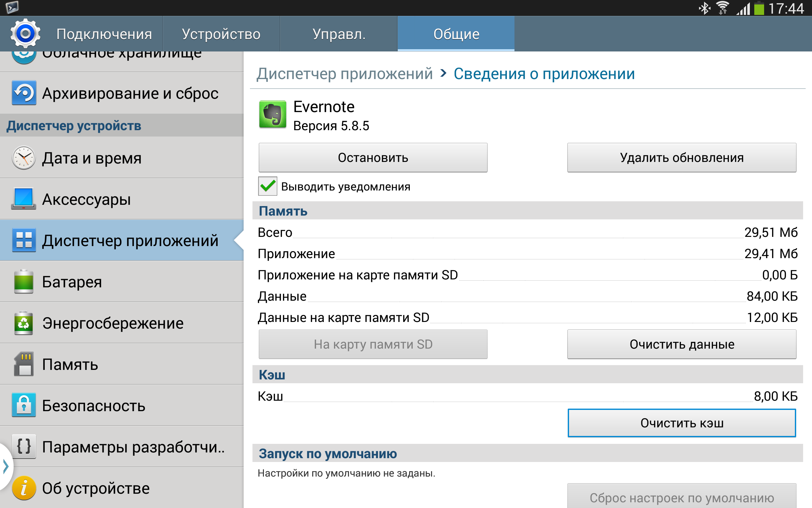Viewport: 812px width, 508px height.
Task: Tap the Версия 5.8.5 text
Action: click(331, 126)
